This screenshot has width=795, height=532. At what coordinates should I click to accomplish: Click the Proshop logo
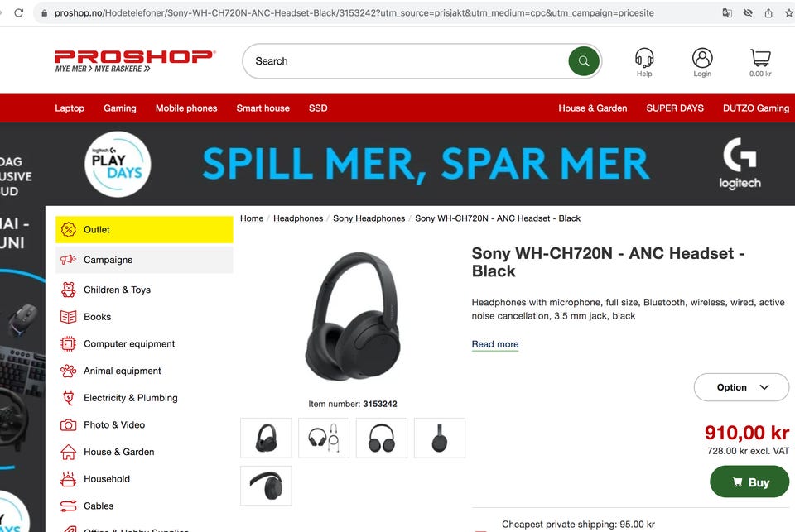tap(135, 60)
